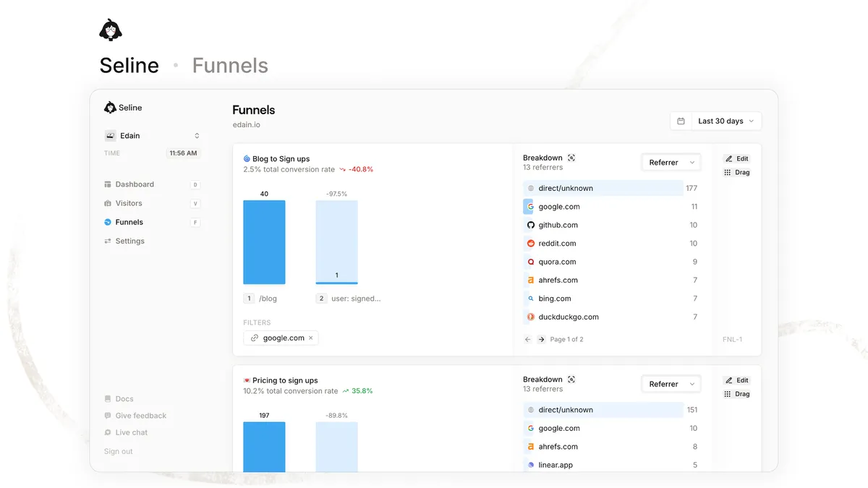Click the quora.com referrer icon
This screenshot has height=488, width=868.
tap(531, 262)
